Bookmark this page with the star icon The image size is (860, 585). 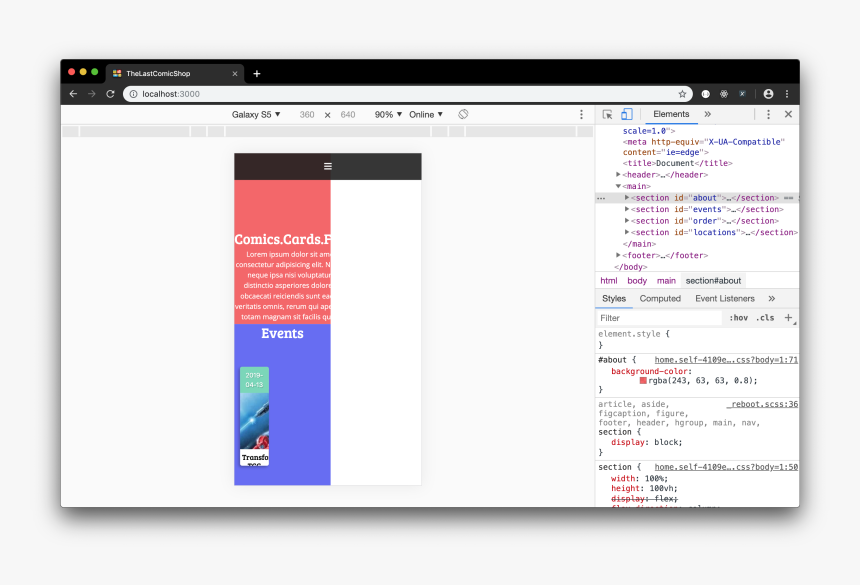682,94
